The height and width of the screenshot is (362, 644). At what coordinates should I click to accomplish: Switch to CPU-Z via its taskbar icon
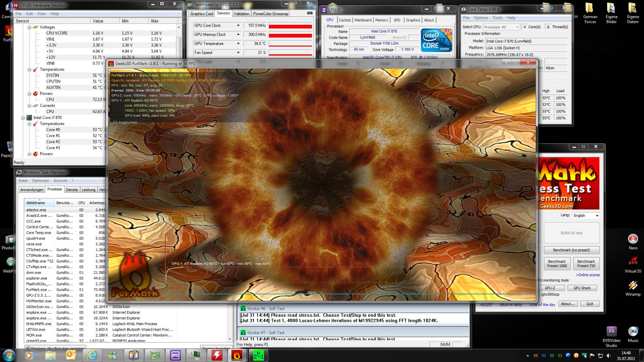[175, 355]
